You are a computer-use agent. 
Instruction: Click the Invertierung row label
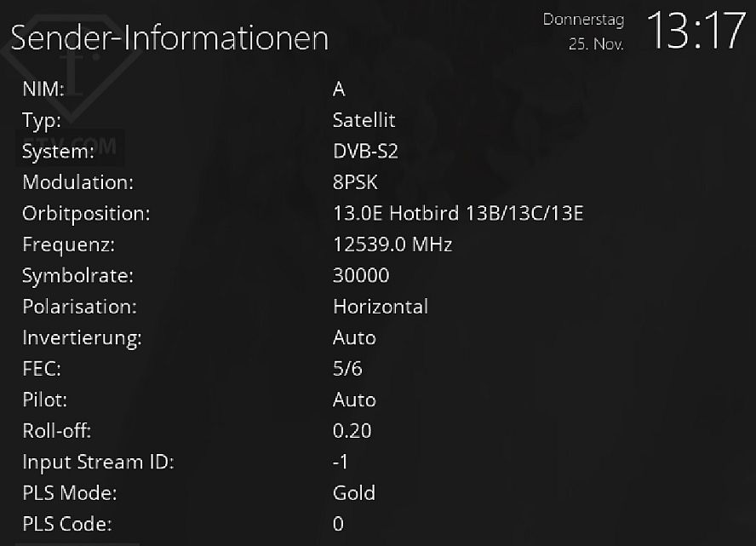82,337
